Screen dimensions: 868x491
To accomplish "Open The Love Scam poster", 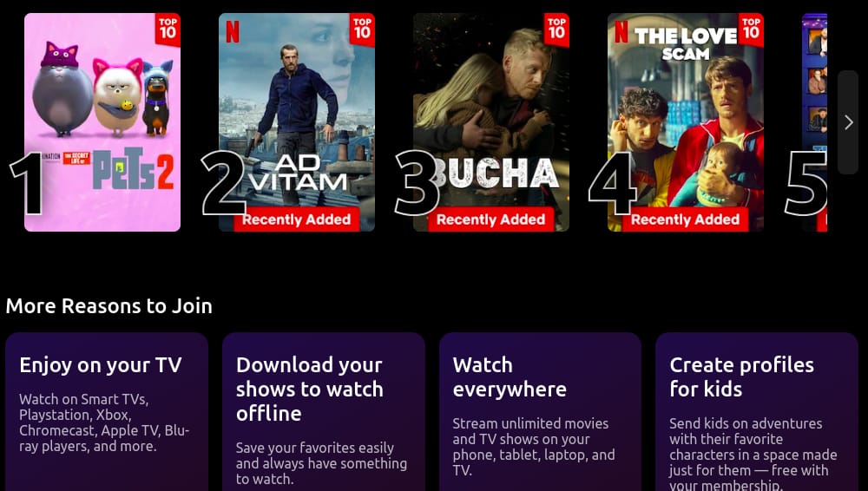I will point(686,121).
